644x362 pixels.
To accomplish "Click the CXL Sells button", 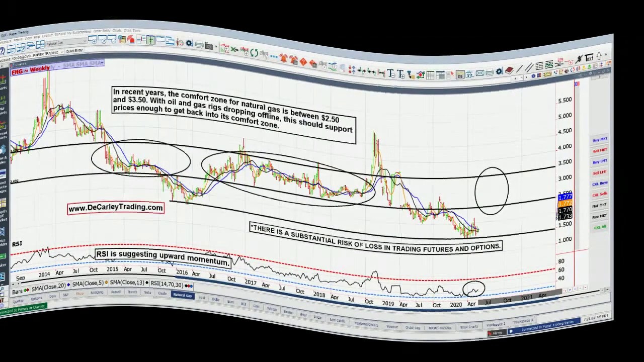I will tap(600, 195).
